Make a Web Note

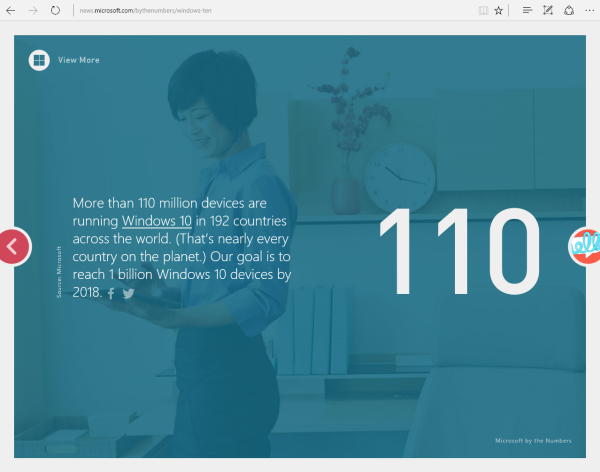[x=547, y=10]
